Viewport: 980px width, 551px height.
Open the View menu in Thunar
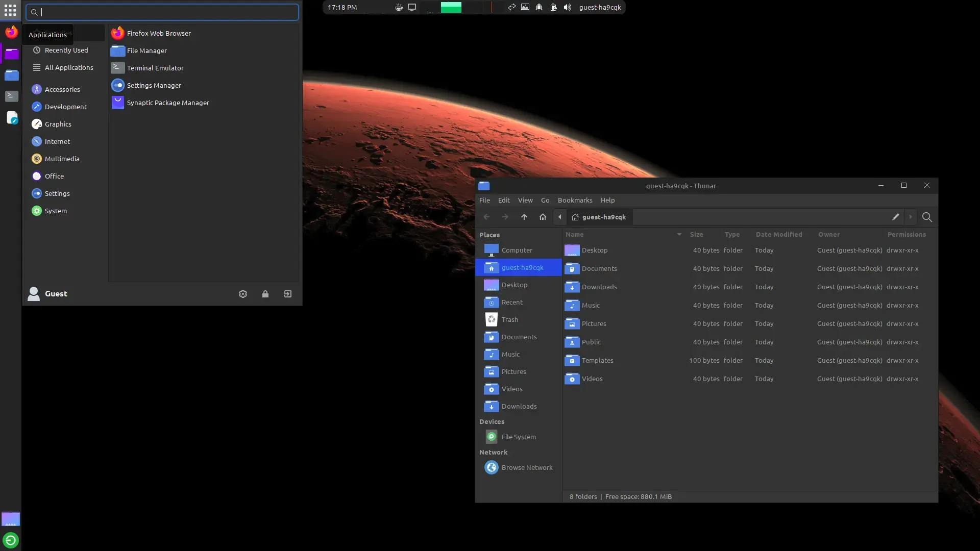click(x=525, y=201)
